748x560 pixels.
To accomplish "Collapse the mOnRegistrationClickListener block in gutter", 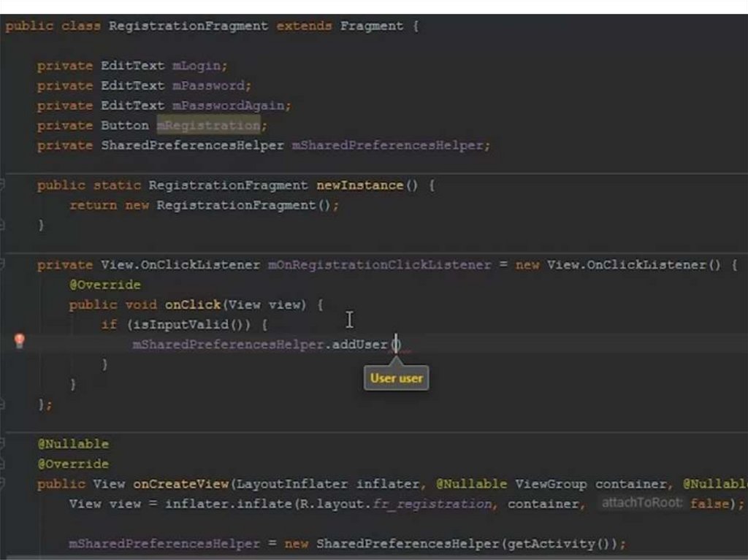I will (3, 265).
